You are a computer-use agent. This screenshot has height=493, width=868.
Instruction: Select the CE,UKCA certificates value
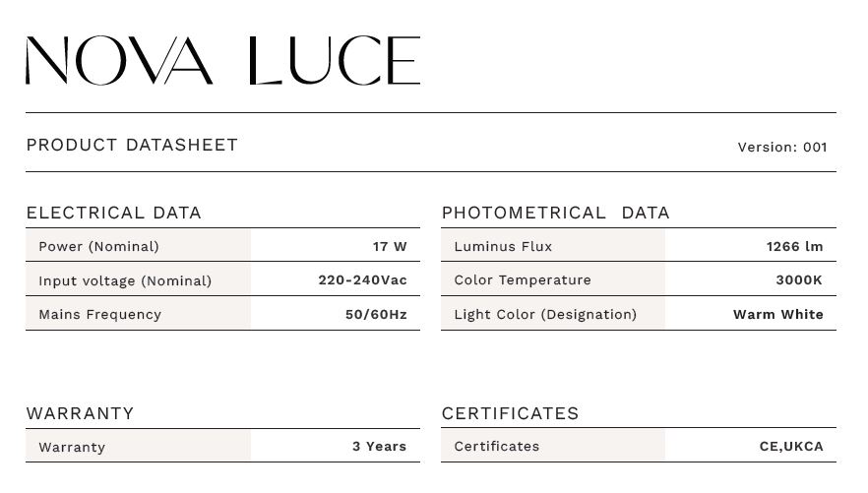[x=791, y=446]
